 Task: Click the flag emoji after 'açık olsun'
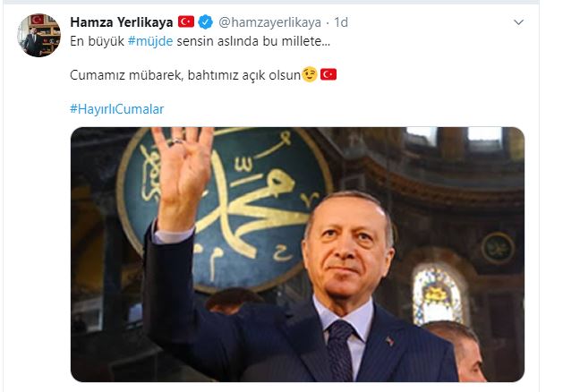point(328,74)
